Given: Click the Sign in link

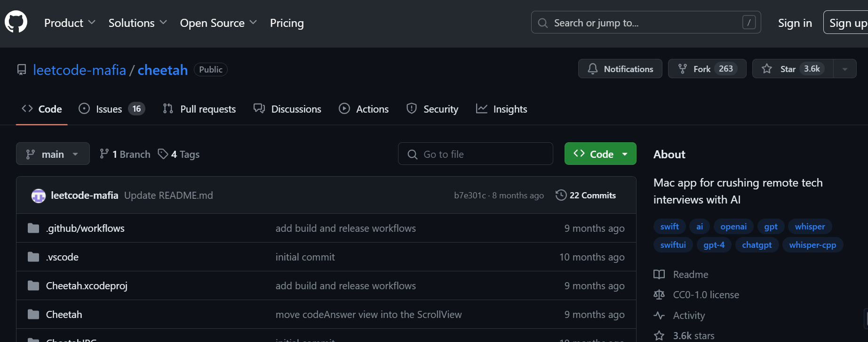Looking at the screenshot, I should (795, 23).
